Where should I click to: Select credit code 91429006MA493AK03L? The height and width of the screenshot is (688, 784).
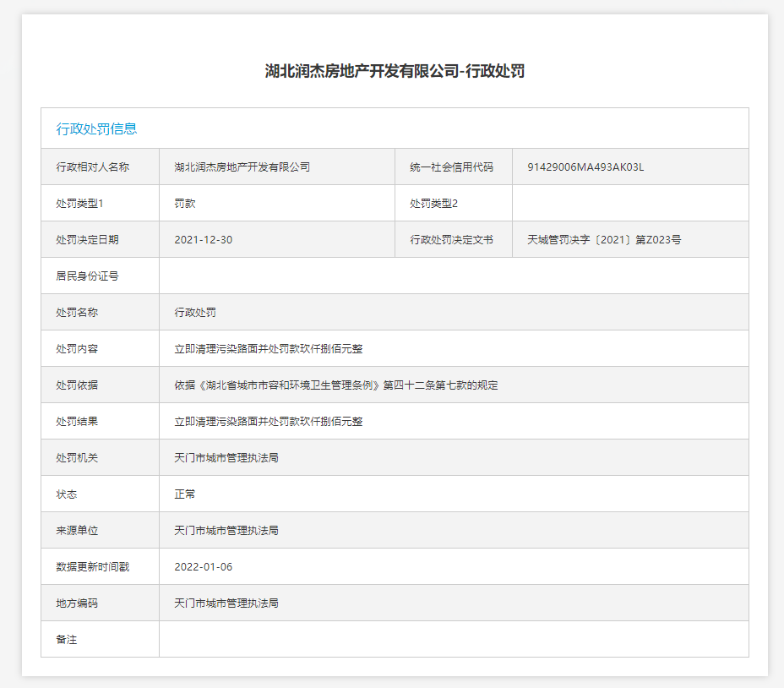(x=585, y=167)
